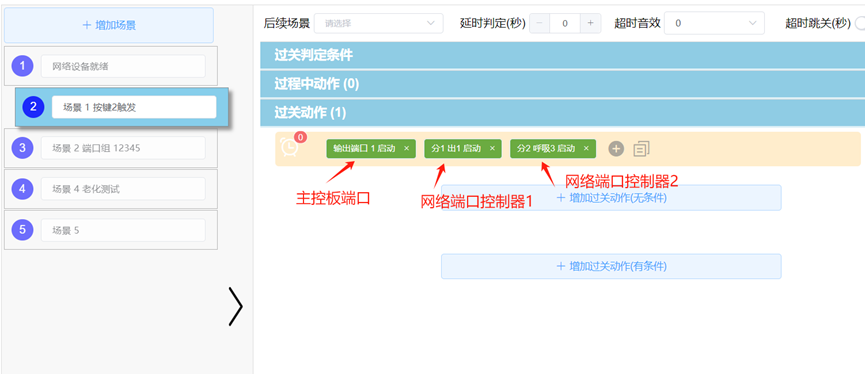Screen dimensions: 865x374
Task: Click the 场景 1 按键2触发 name field
Action: coord(134,107)
